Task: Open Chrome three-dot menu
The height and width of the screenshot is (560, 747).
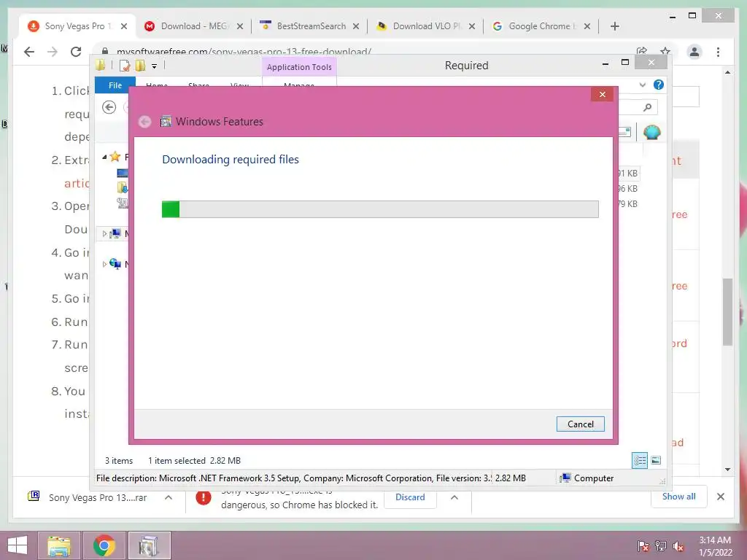Action: tap(718, 52)
